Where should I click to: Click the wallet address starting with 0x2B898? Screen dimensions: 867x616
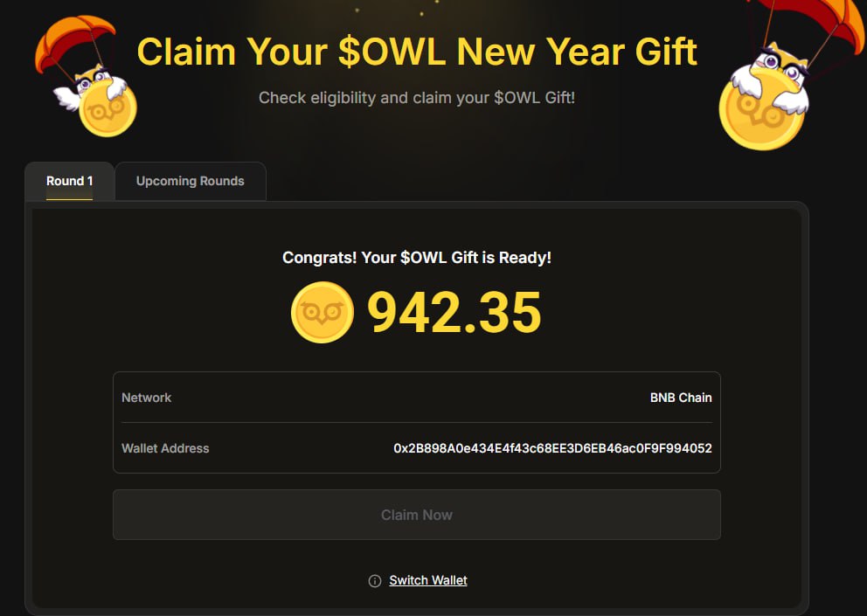pyautogui.click(x=552, y=448)
